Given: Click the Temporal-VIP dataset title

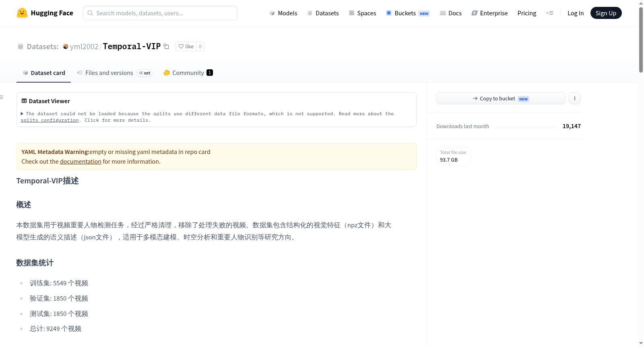Looking at the screenshot, I should [x=132, y=46].
